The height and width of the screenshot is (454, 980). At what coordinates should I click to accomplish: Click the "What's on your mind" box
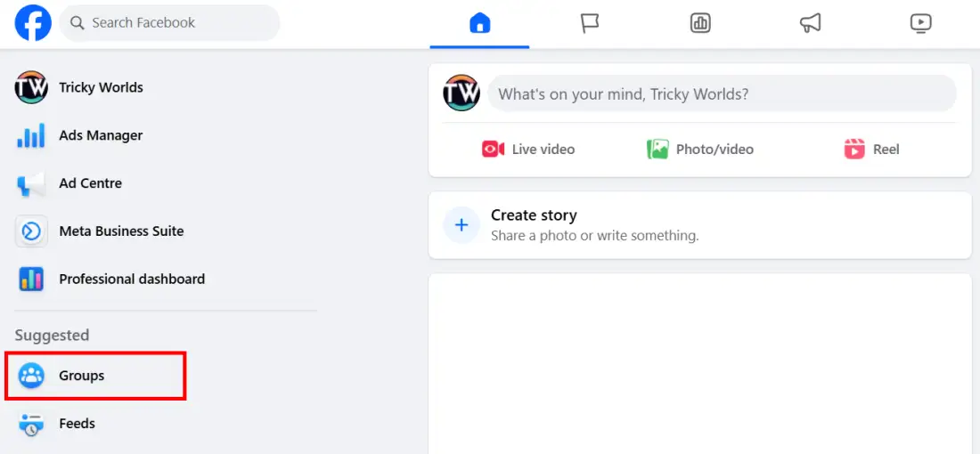pos(722,93)
